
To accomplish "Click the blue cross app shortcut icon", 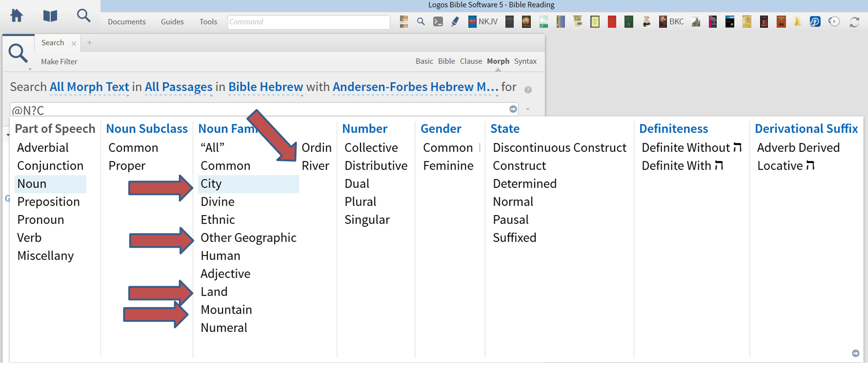I will [815, 22].
